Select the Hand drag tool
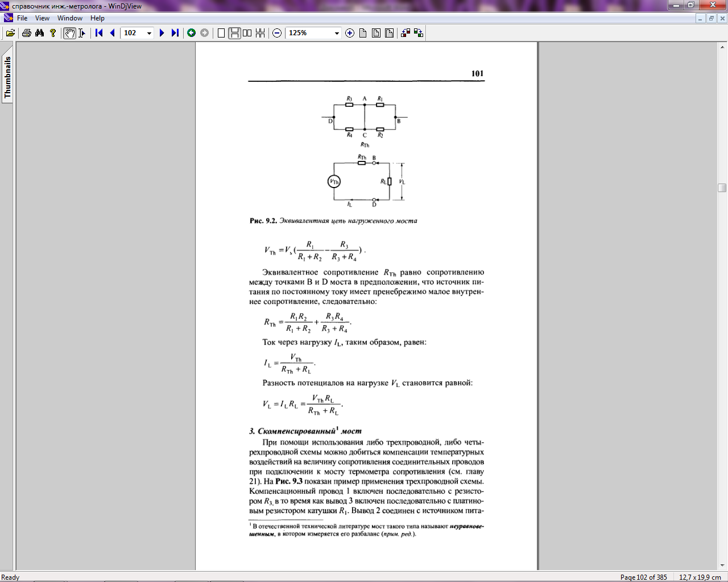The image size is (728, 582). coord(69,33)
